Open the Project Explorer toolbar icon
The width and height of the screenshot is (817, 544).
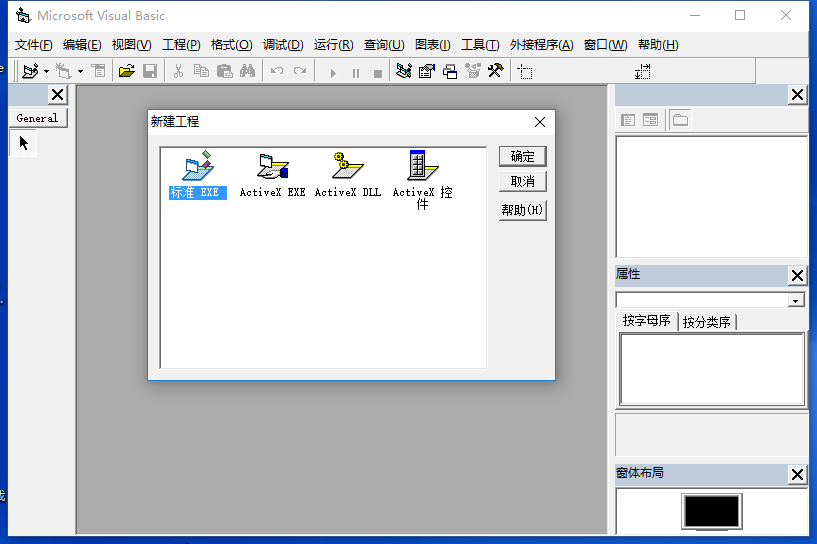(x=404, y=71)
